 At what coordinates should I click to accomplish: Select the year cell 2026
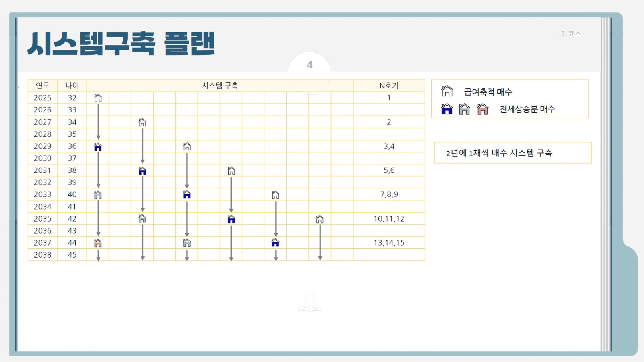(42, 110)
